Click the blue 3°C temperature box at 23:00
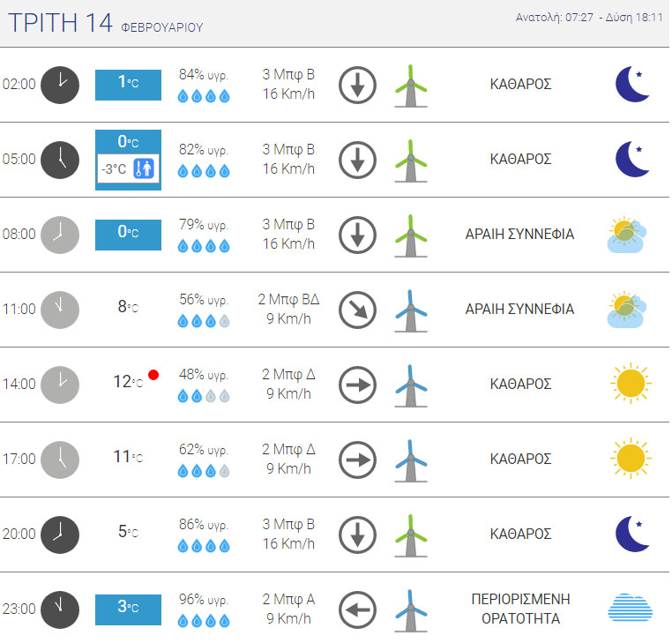The width and height of the screenshot is (672, 643). tap(128, 609)
